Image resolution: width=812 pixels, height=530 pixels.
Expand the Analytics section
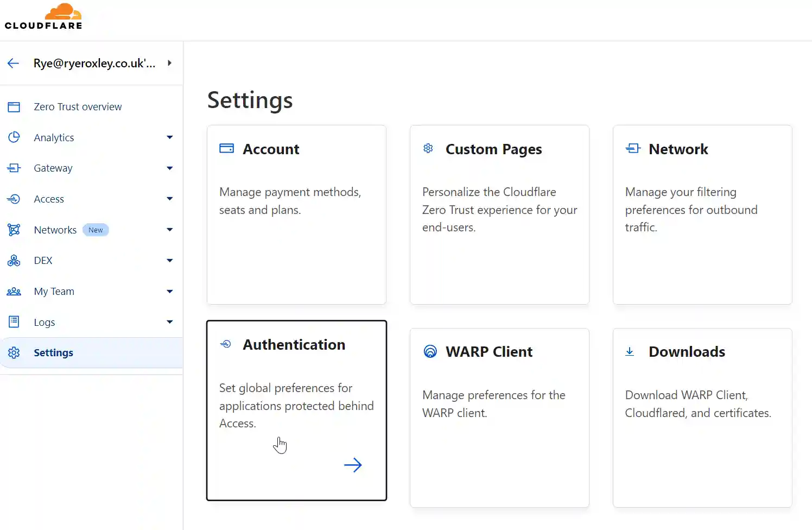click(169, 137)
